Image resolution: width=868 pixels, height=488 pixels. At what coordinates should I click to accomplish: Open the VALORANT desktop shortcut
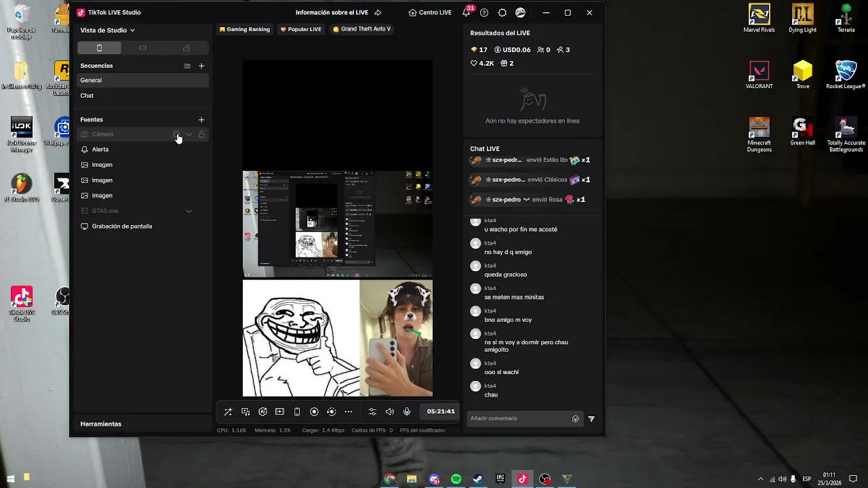pos(759,75)
